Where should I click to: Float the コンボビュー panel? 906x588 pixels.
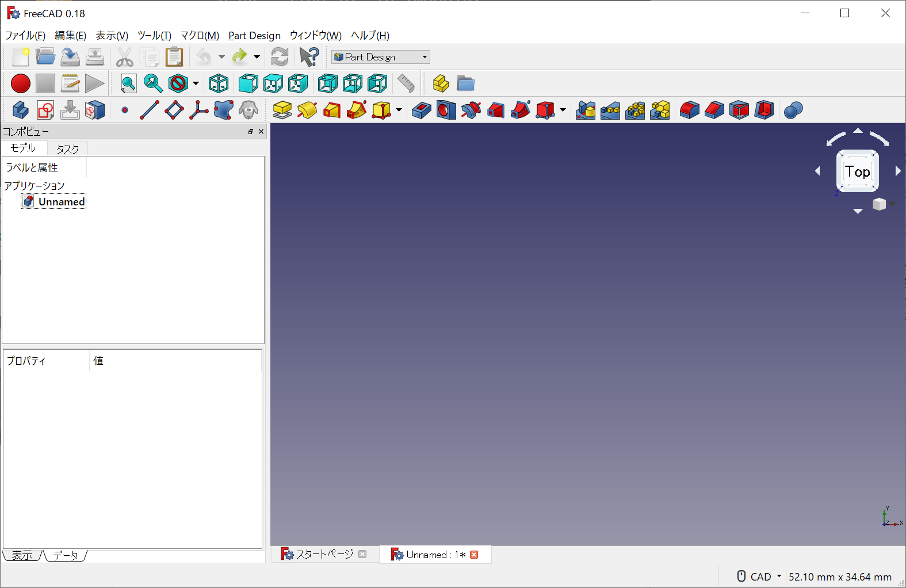(251, 132)
